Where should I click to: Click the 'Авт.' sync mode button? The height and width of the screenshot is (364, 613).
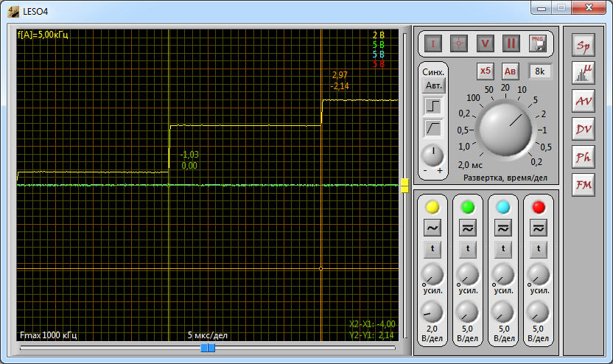[433, 85]
